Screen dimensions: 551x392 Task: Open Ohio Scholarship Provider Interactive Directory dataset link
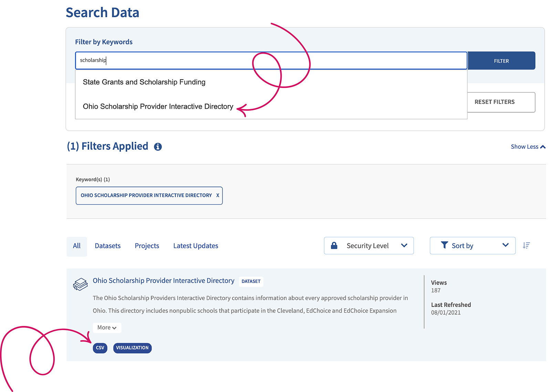(163, 281)
